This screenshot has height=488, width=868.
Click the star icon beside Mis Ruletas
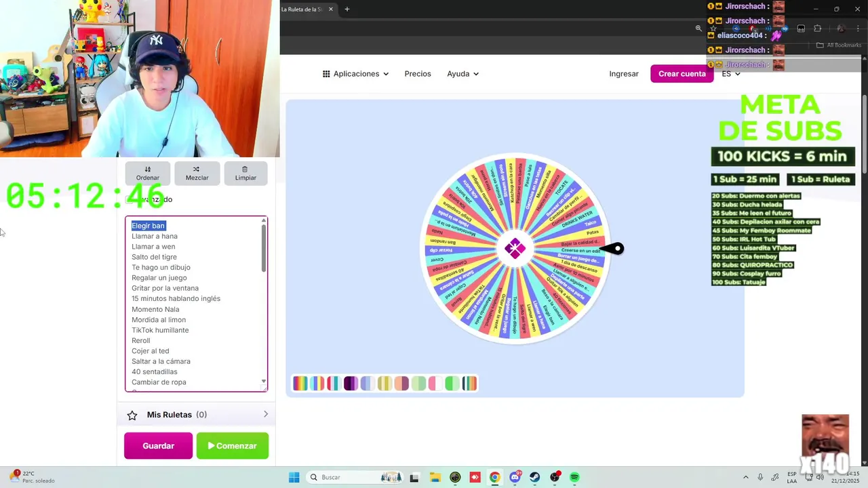click(132, 415)
